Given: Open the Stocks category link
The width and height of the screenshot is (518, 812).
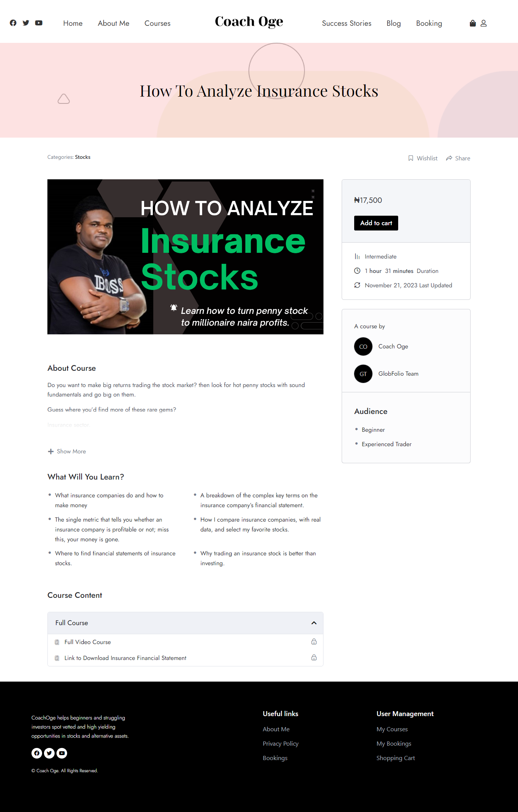Looking at the screenshot, I should click(83, 157).
